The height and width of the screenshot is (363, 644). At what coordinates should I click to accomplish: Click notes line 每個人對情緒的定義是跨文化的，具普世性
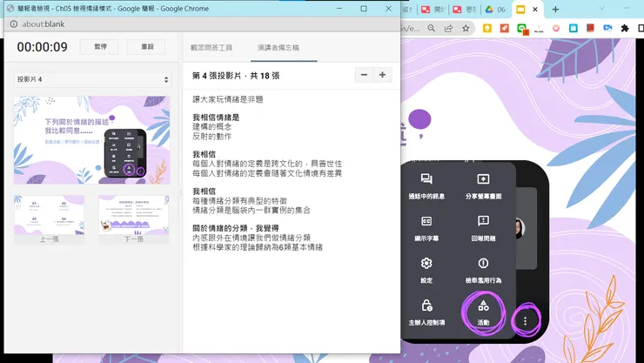(267, 164)
